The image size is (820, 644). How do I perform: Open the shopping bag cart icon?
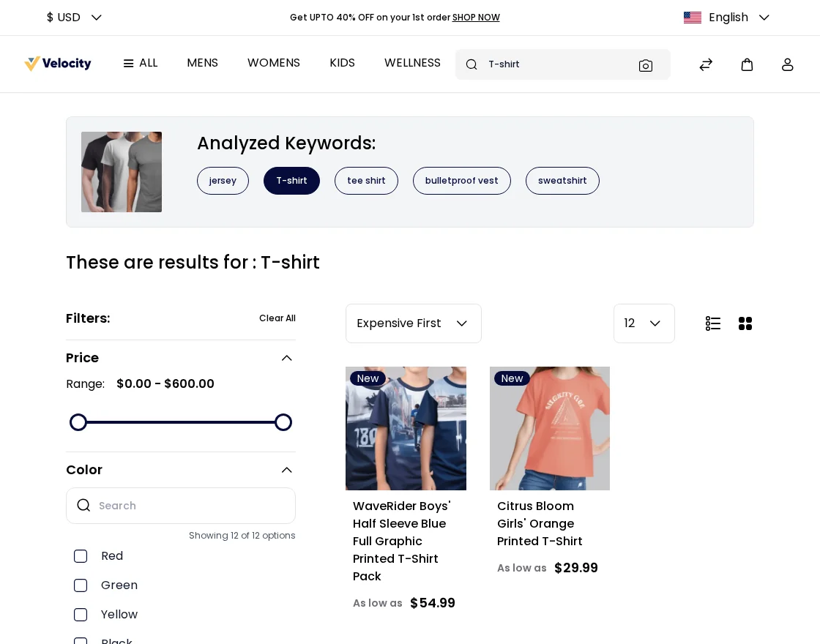click(x=747, y=64)
